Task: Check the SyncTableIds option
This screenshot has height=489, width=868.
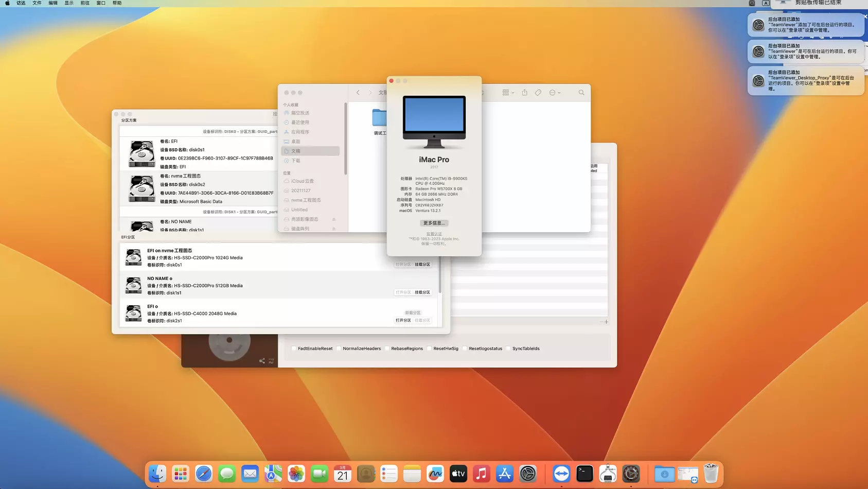Action: click(508, 348)
